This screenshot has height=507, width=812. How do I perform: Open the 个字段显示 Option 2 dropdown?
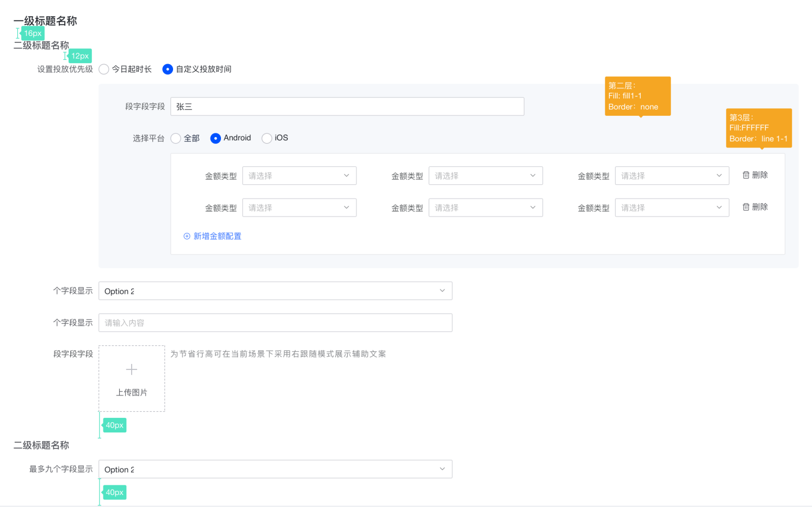[x=275, y=291]
